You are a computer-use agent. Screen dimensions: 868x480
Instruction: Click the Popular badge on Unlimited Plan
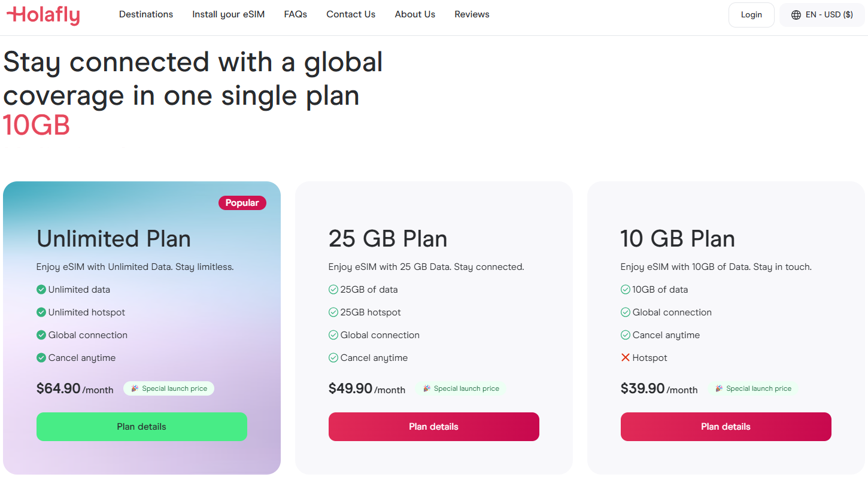pyautogui.click(x=242, y=203)
